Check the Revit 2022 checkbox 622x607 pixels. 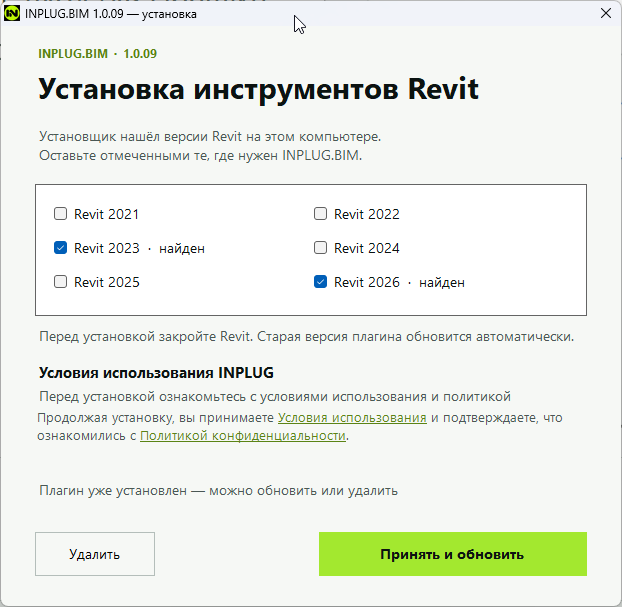click(320, 214)
